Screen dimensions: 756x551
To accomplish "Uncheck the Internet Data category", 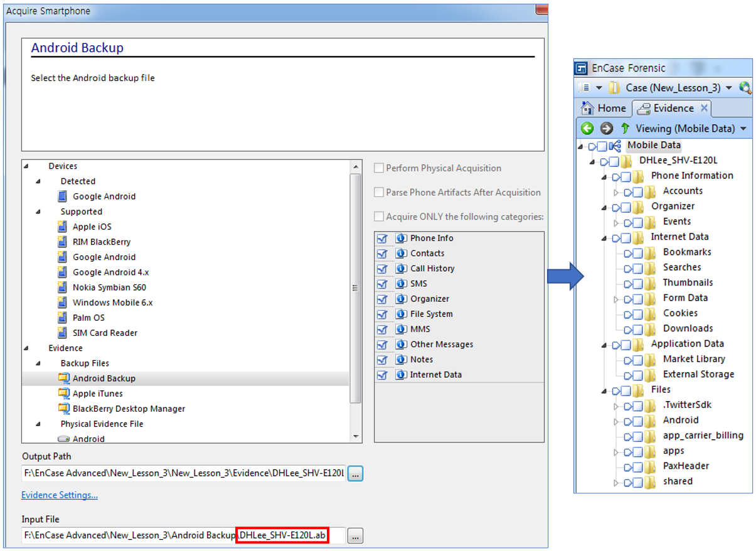I will [382, 375].
